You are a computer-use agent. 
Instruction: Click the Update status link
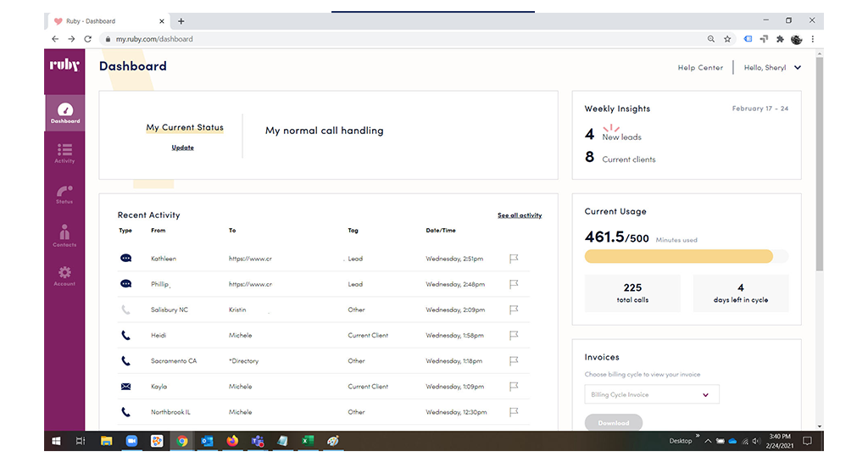(x=182, y=148)
